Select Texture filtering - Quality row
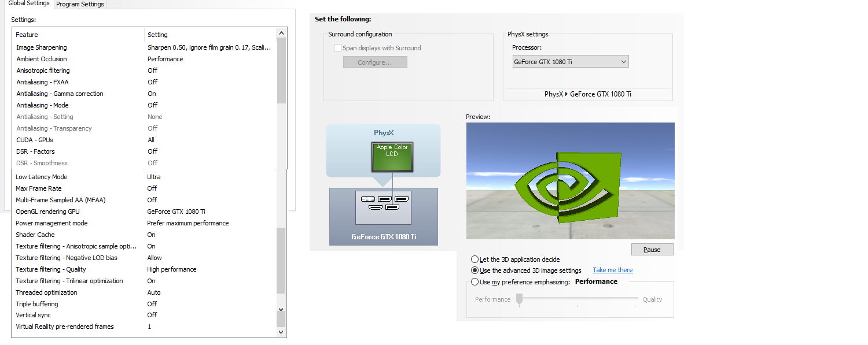The width and height of the screenshot is (868, 345). [x=144, y=269]
